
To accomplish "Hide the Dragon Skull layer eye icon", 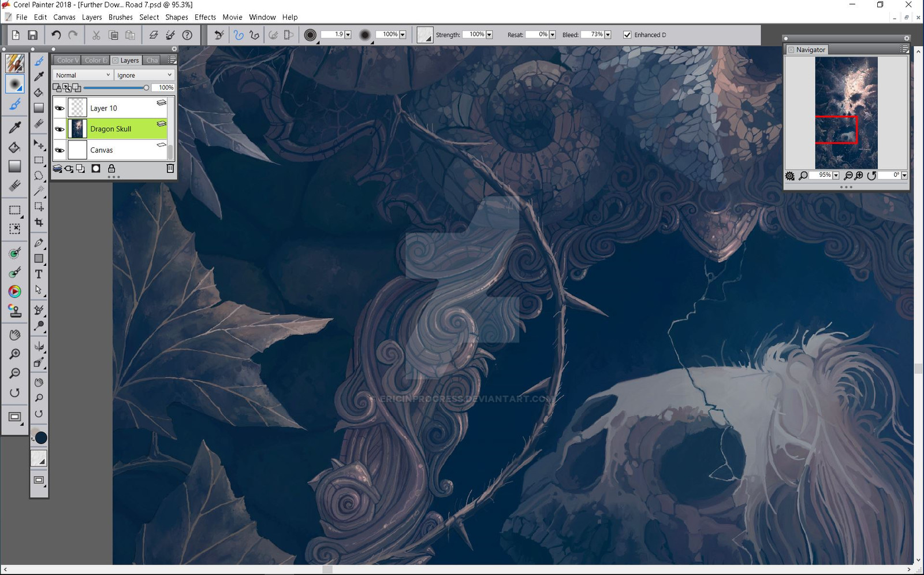I will (59, 129).
